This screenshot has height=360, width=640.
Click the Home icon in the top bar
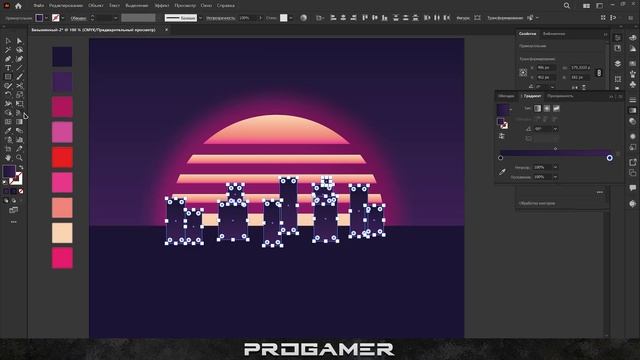pyautogui.click(x=18, y=6)
